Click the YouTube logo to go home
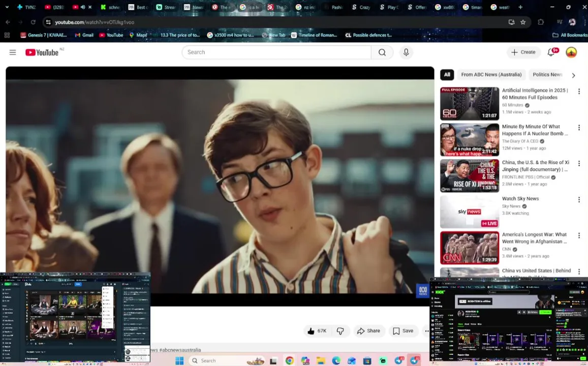 (x=42, y=52)
